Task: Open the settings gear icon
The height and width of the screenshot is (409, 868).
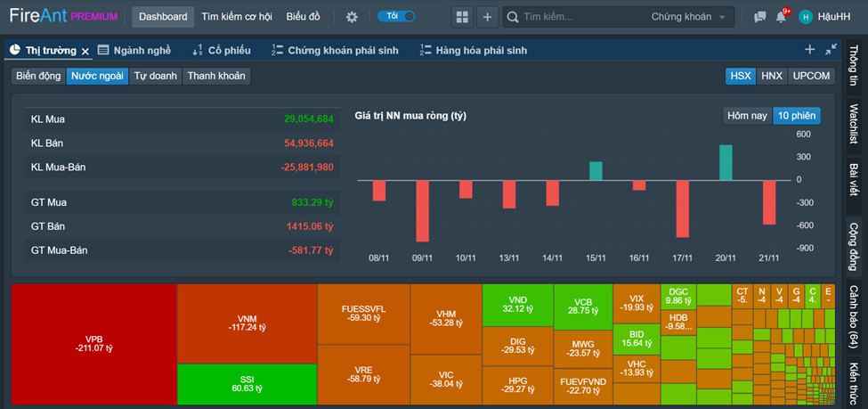Action: (352, 17)
